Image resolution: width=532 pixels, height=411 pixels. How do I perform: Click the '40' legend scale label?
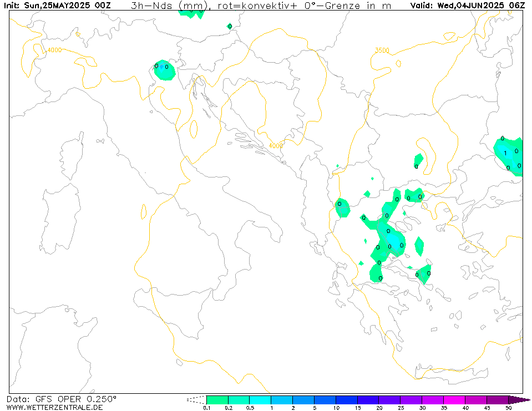tap(465, 408)
